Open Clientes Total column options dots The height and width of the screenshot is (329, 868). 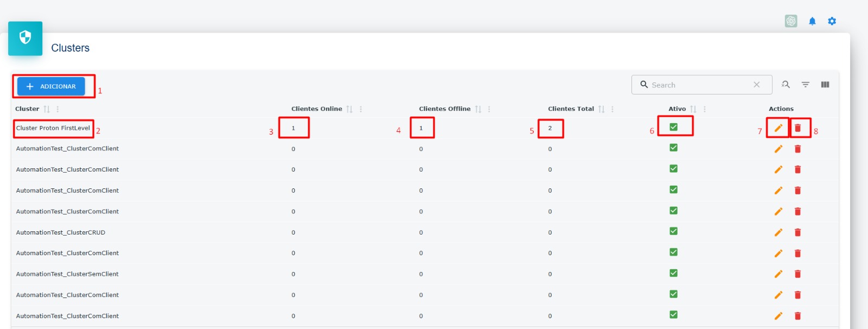(x=612, y=109)
